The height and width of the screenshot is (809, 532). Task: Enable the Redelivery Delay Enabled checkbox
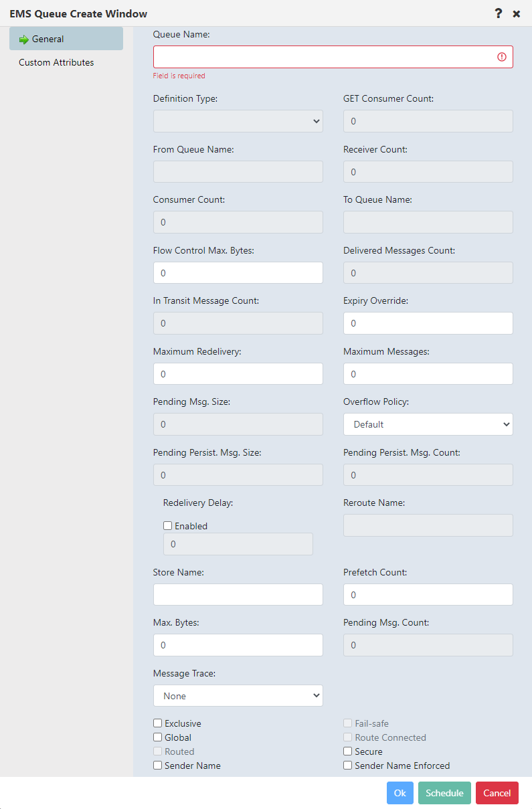[167, 525]
